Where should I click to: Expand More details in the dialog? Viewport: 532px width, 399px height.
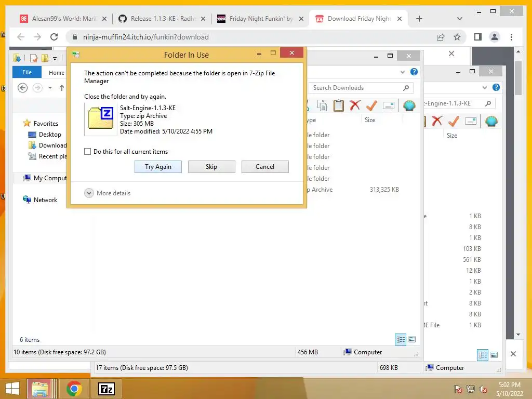108,193
